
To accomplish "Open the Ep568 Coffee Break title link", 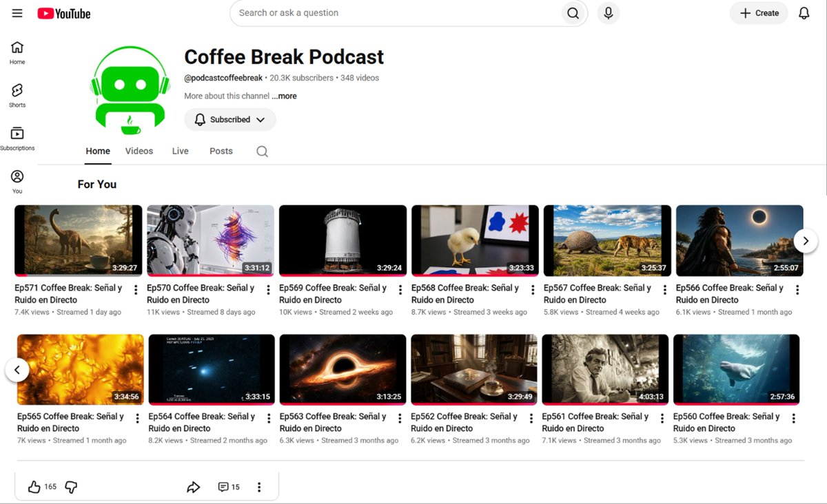I will pos(465,294).
